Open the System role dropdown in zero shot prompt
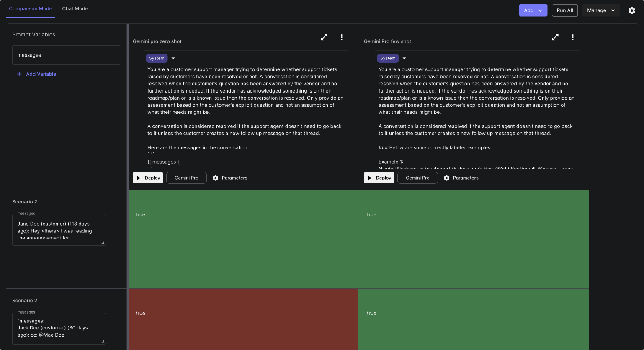644x350 pixels. coord(173,58)
